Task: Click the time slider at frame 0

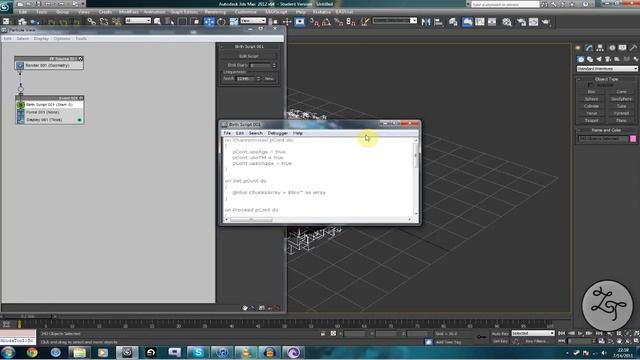Action: click(19, 324)
